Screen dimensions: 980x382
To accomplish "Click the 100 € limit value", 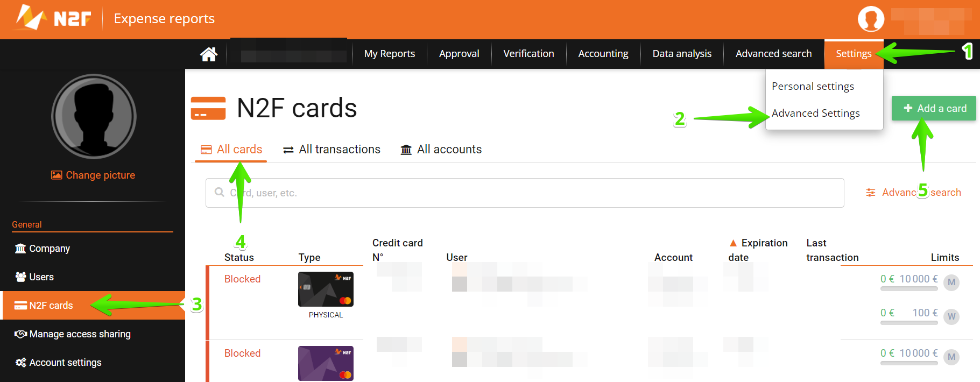I will [925, 313].
